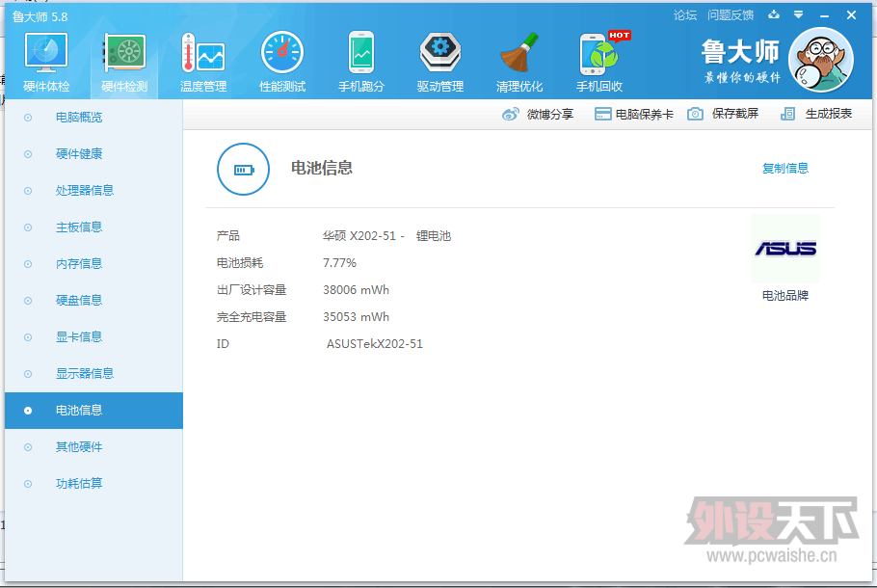877x588 pixels.
Task: Click the Weibo share icon
Action: [x=511, y=114]
